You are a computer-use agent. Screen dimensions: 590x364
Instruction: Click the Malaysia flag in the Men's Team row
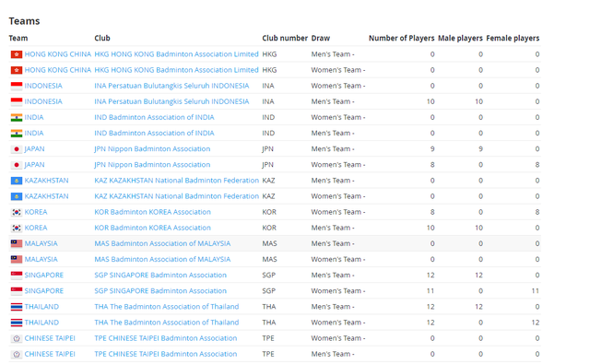click(x=17, y=243)
